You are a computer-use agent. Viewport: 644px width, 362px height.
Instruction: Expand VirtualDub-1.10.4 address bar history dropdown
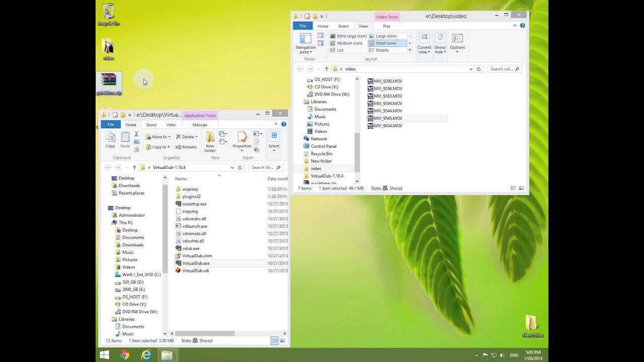coord(232,167)
